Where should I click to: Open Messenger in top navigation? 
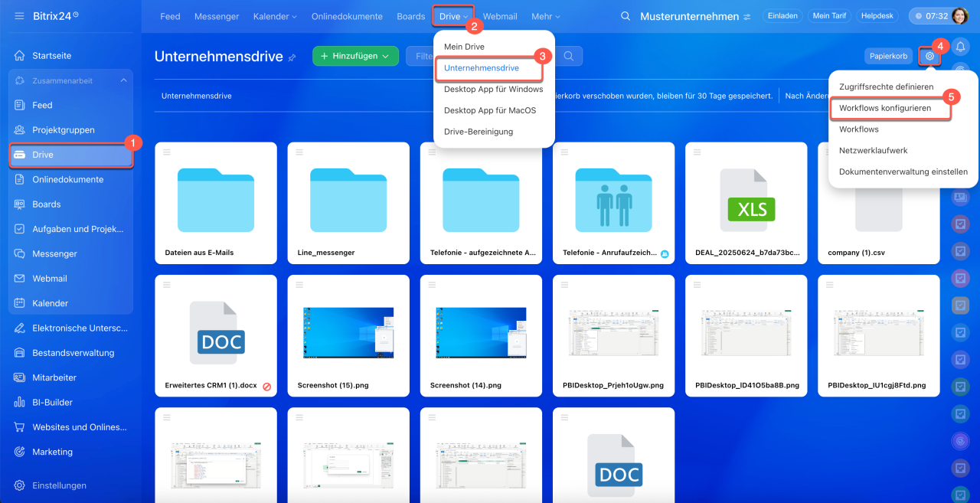pos(217,16)
